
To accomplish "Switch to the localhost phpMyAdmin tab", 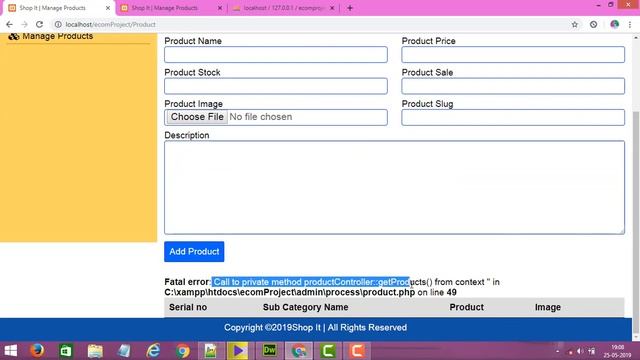I will 283,8.
